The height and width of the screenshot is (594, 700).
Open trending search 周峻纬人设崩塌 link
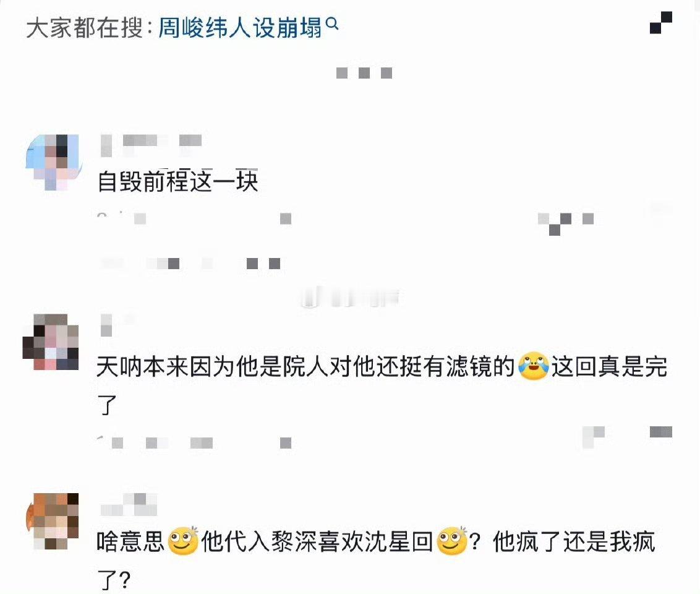[240, 28]
